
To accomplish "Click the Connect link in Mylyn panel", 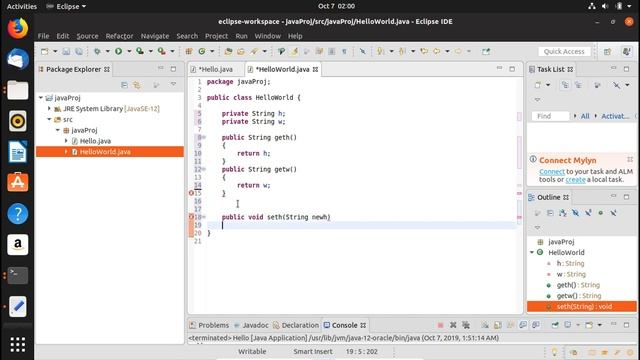I will (x=552, y=171).
